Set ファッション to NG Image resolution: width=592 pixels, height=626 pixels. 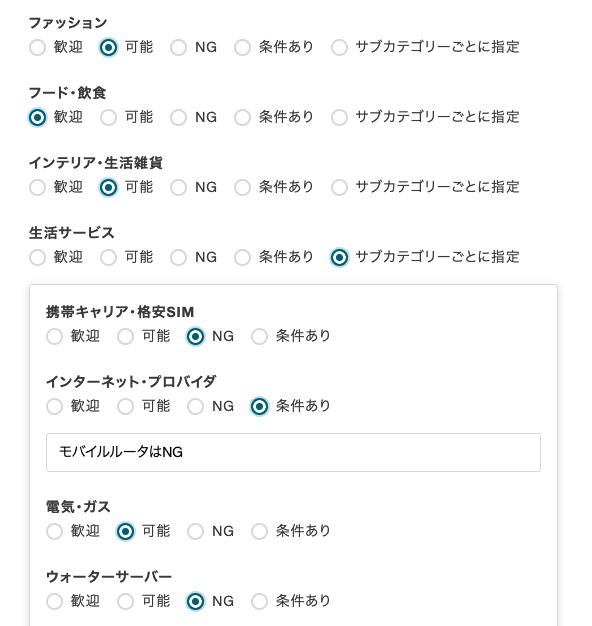point(178,48)
